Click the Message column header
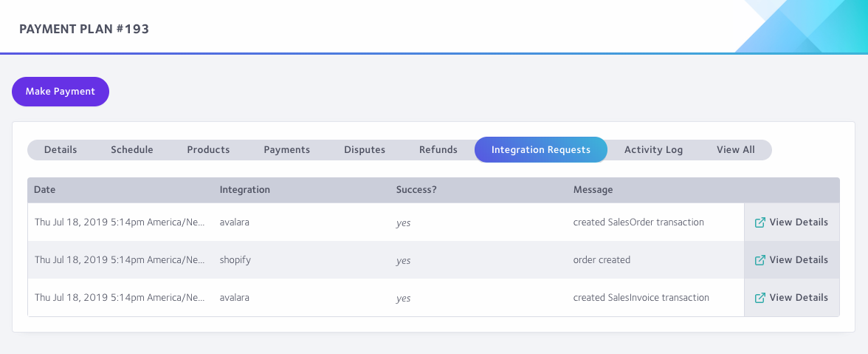The width and height of the screenshot is (868, 354). click(x=593, y=189)
